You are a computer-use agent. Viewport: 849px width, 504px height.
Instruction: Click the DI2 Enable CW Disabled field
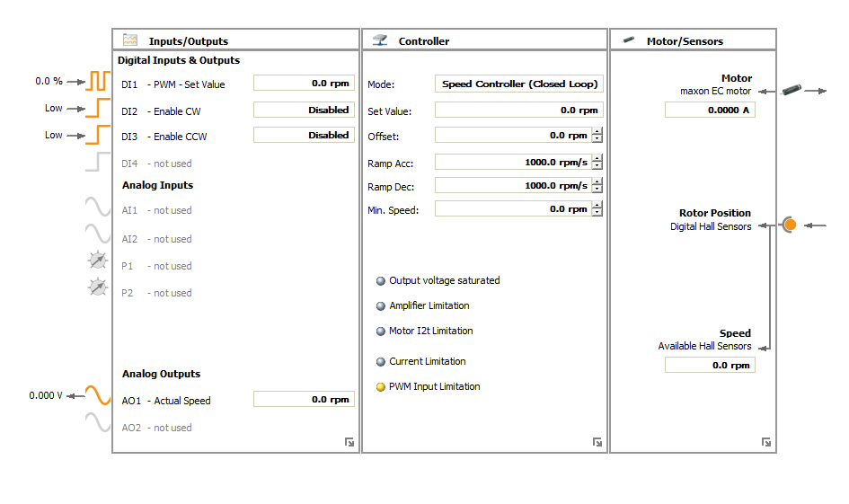pyautogui.click(x=304, y=110)
